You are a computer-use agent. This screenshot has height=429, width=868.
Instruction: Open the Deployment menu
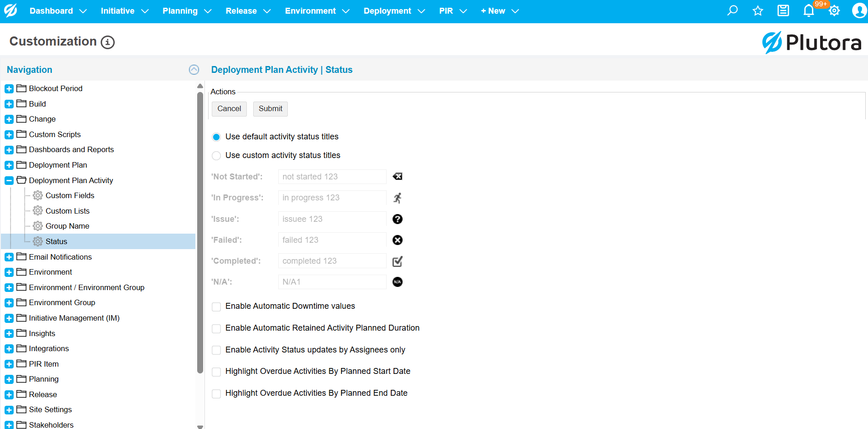pos(394,11)
